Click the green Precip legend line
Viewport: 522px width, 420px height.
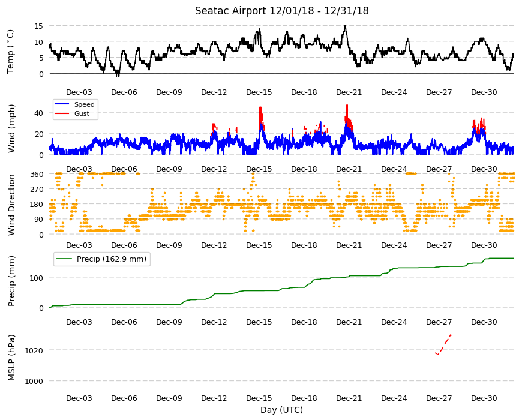pyautogui.click(x=64, y=259)
